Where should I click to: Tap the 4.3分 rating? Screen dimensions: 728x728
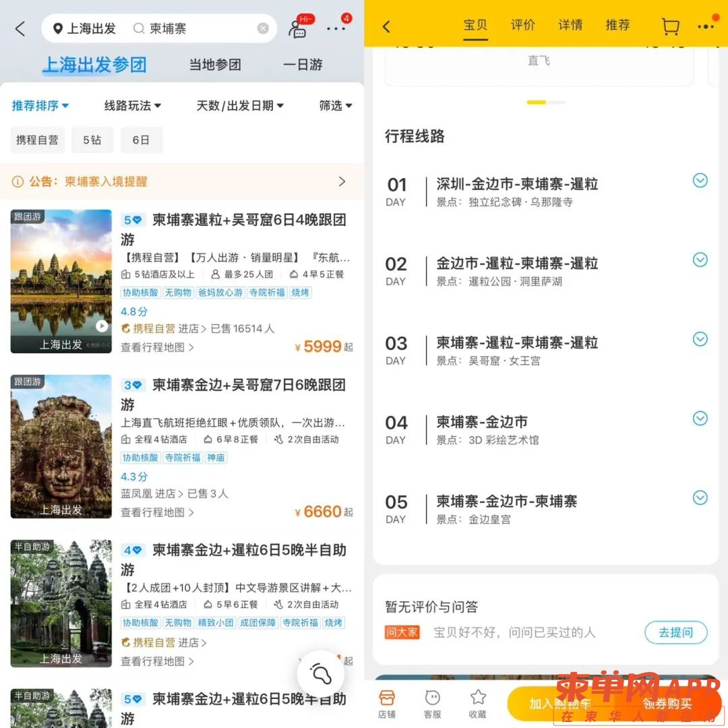tap(134, 477)
